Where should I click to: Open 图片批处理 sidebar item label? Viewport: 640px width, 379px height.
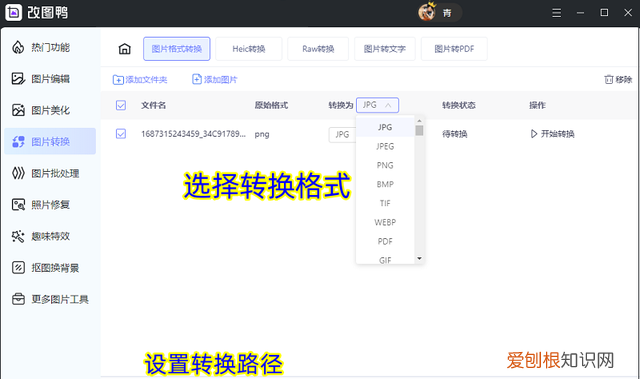[x=55, y=173]
